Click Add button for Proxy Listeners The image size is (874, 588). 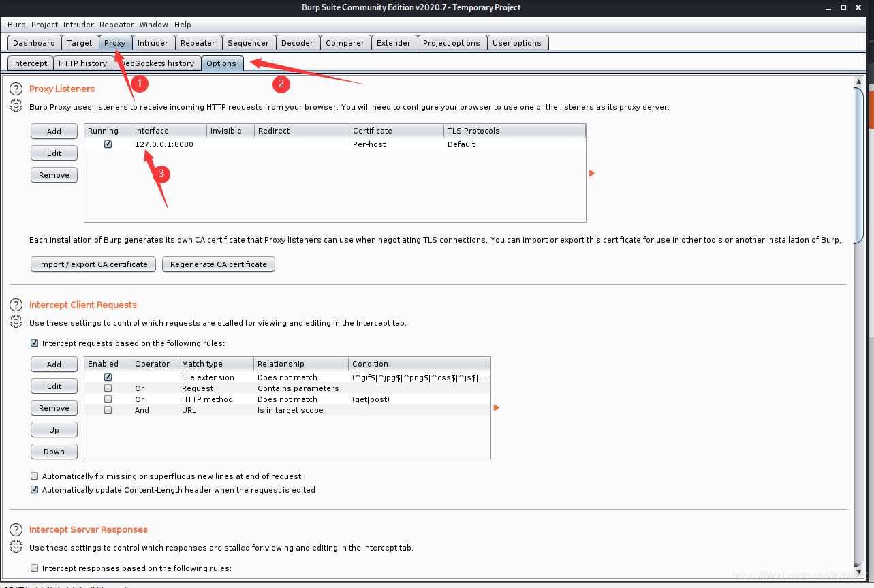click(x=54, y=131)
